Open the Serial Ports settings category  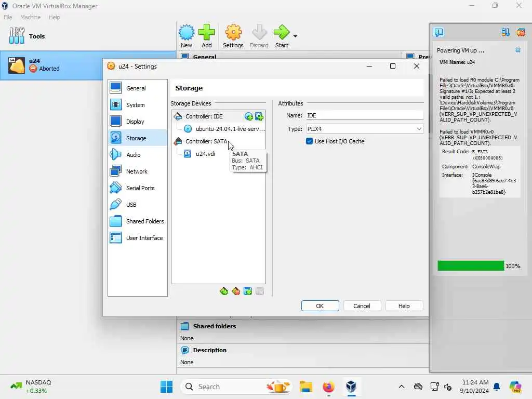pos(137,188)
